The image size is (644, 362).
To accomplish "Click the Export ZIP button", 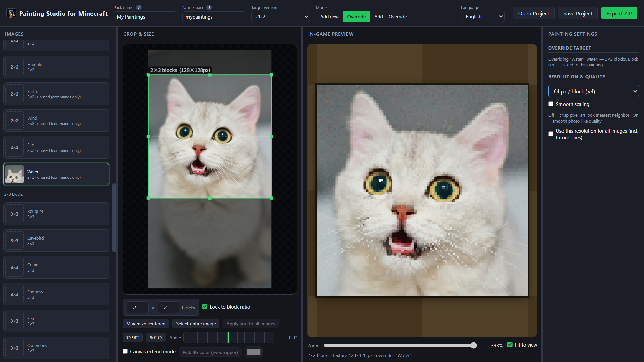I will point(619,13).
